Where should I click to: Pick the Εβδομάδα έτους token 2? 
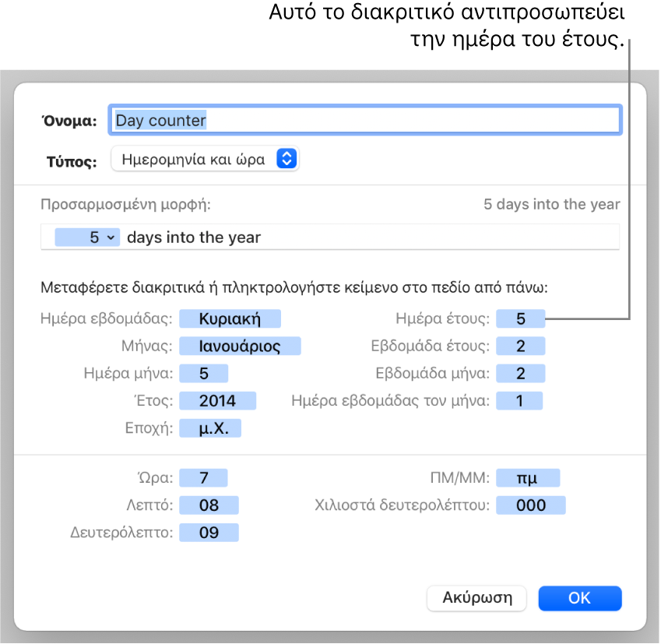tap(521, 346)
